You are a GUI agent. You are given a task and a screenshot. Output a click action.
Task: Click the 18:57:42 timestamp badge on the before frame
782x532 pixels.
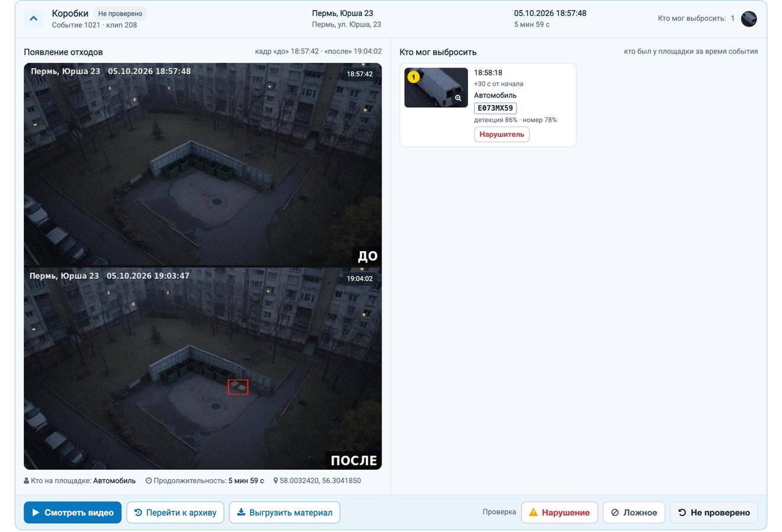tap(360, 74)
